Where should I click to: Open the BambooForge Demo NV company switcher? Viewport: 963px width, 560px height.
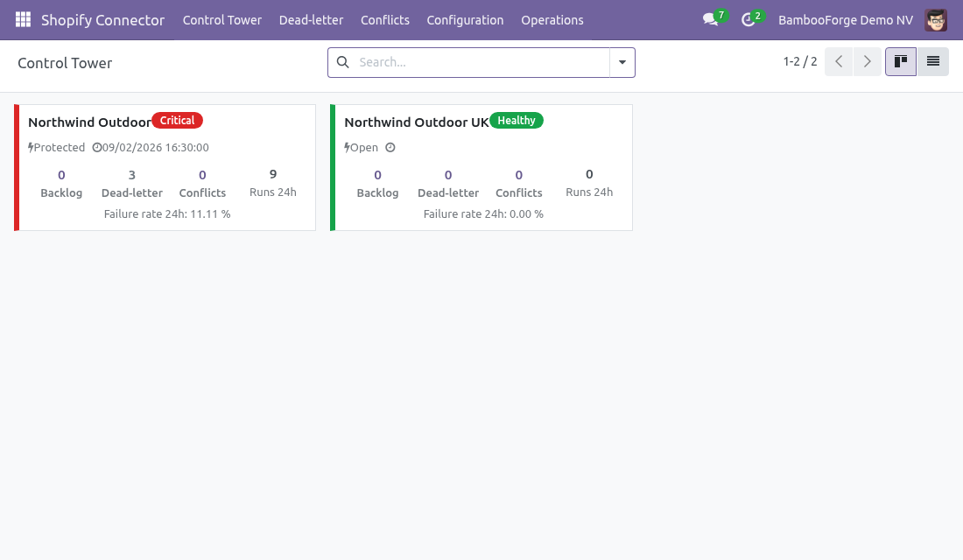click(x=846, y=19)
